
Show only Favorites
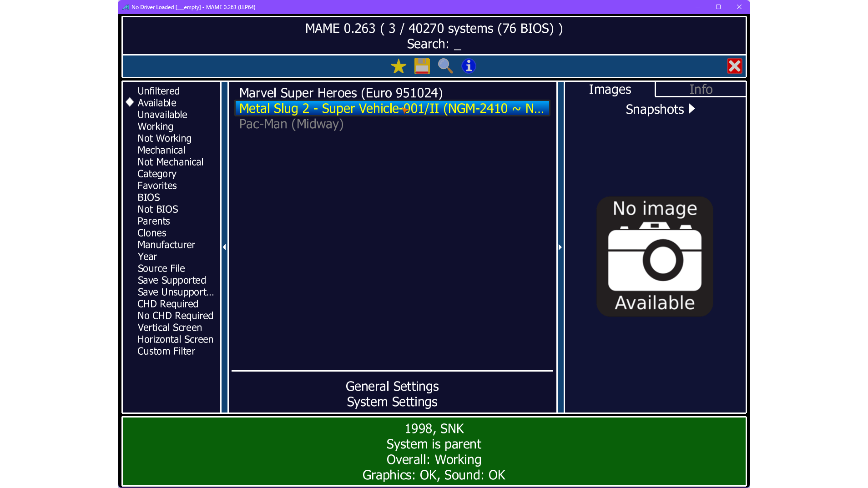click(x=157, y=186)
